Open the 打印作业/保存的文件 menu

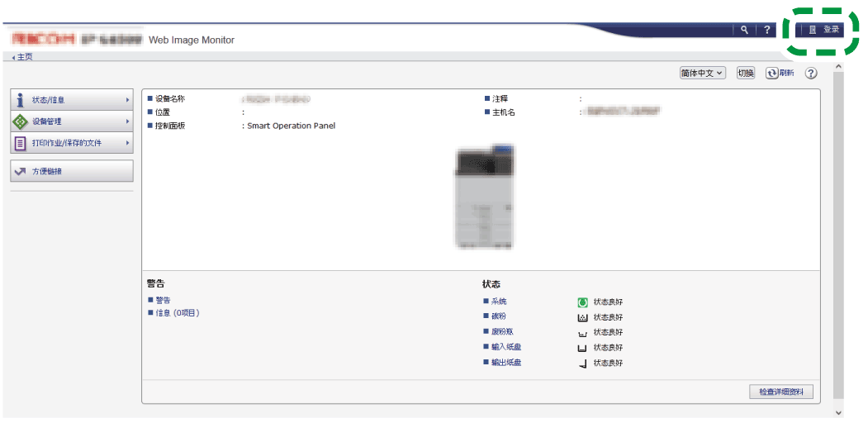pos(72,143)
